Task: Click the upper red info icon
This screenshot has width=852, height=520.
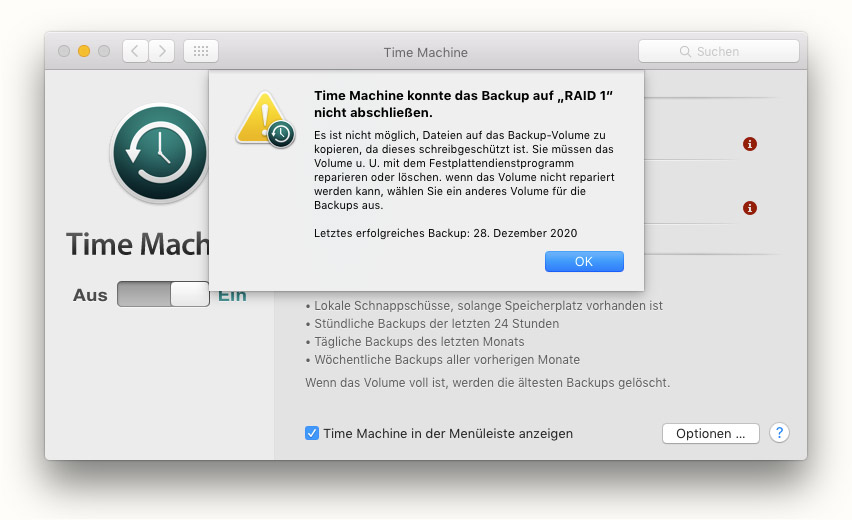Action: (x=750, y=144)
